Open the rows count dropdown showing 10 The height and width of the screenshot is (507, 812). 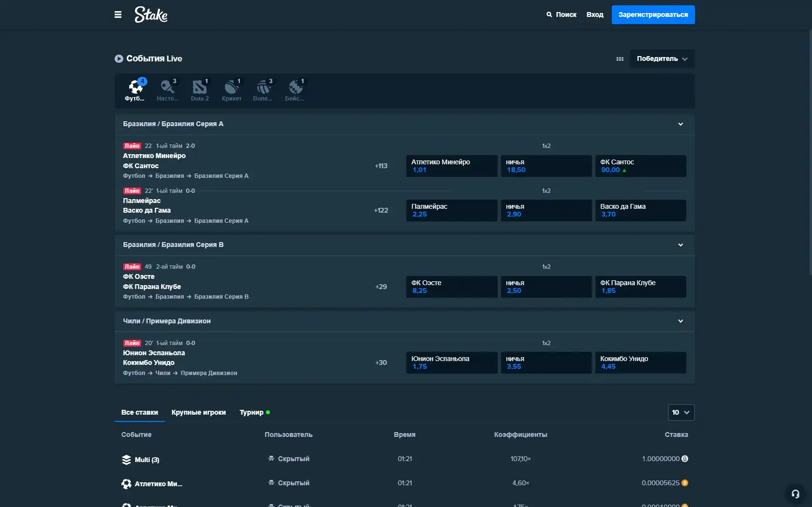pos(681,412)
